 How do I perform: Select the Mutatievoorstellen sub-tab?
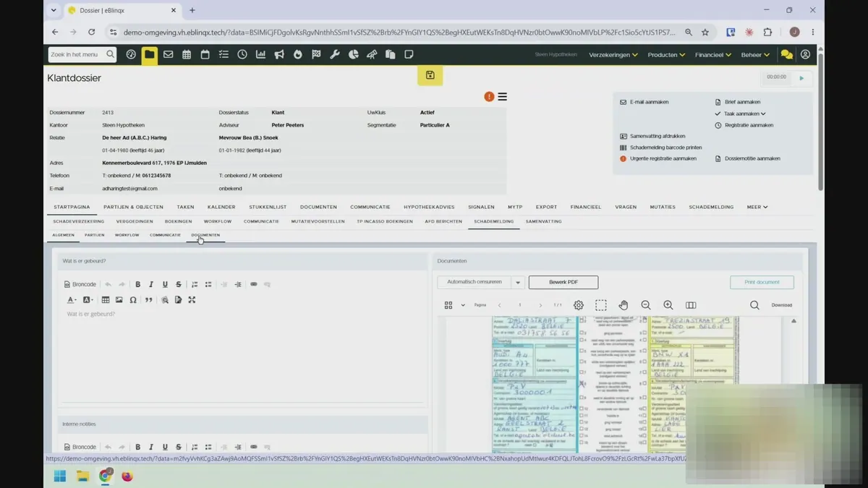tap(318, 221)
